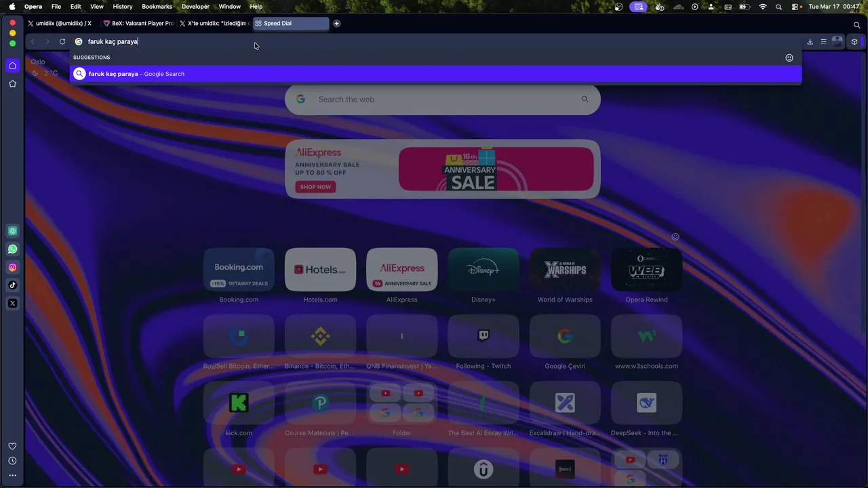Open the World of Warships tile
868x488 pixels.
tap(565, 270)
